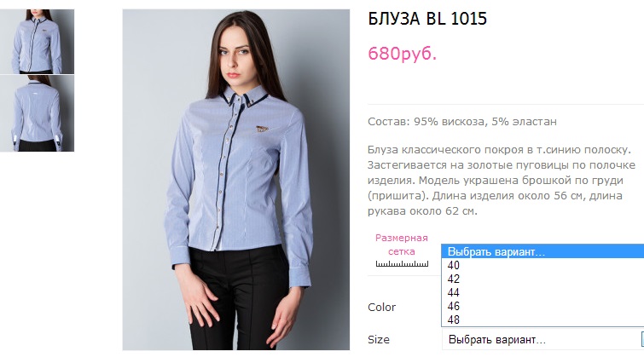This screenshot has width=644, height=357.
Task: Open the Размерная сетка size chart link
Action: pos(402,245)
